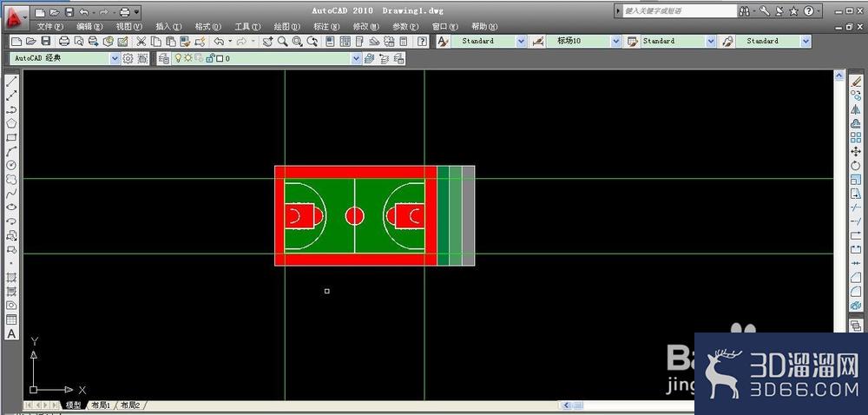Open the 标注(N) menu

(326, 27)
